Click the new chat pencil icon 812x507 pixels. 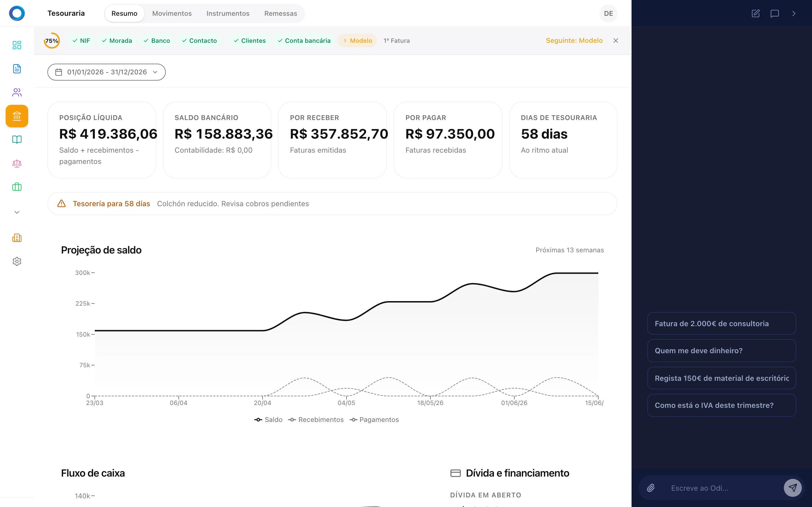click(755, 14)
